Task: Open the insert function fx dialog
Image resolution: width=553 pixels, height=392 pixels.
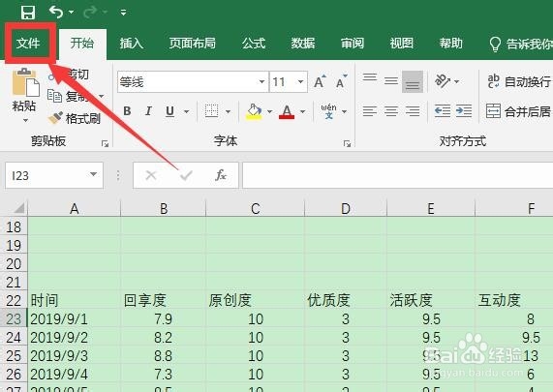Action: (221, 175)
